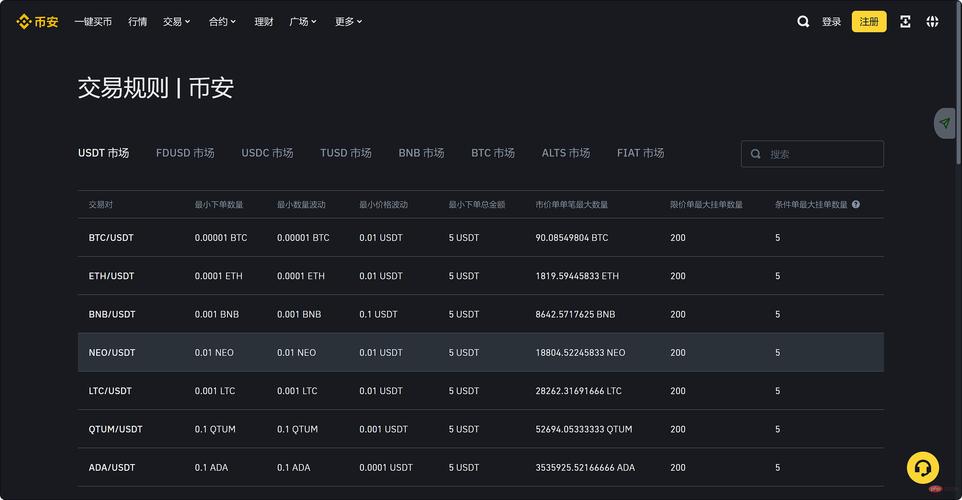The image size is (962, 500).
Task: Click the 52694.05333333 QTUM value
Action: point(584,429)
